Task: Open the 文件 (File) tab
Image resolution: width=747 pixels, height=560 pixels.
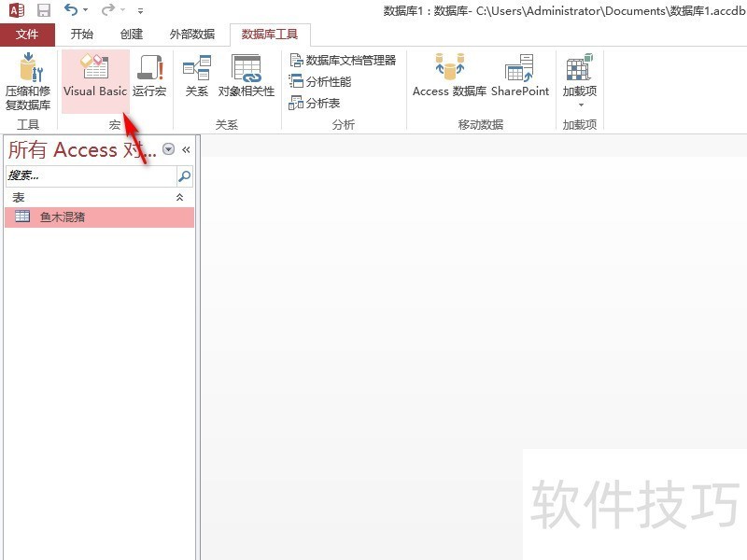Action: 27,35
